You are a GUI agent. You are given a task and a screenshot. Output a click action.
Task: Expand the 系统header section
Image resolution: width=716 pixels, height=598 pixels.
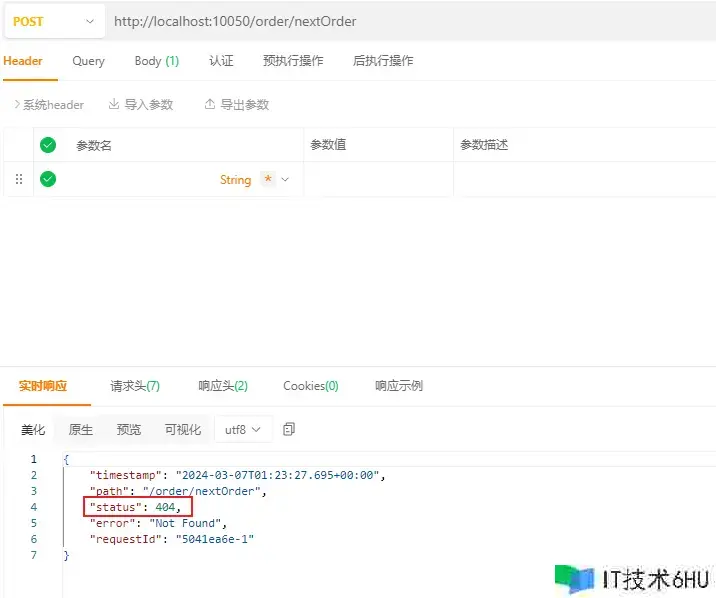(x=48, y=105)
